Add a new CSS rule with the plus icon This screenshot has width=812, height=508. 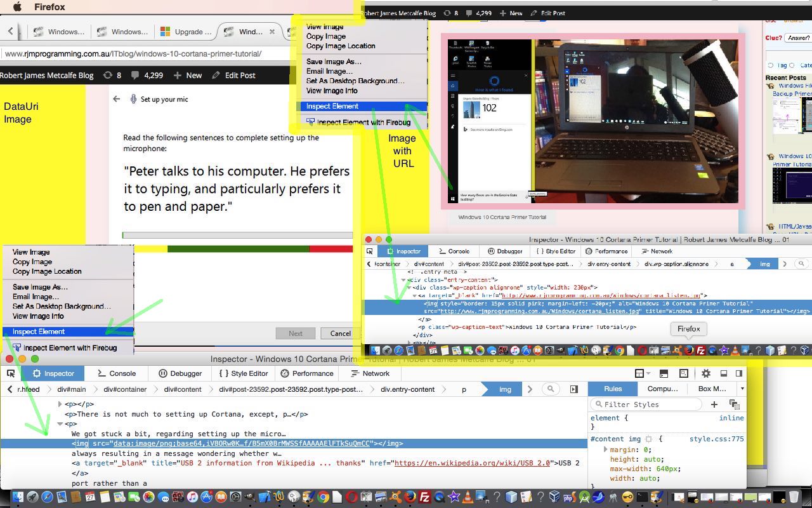coord(714,404)
